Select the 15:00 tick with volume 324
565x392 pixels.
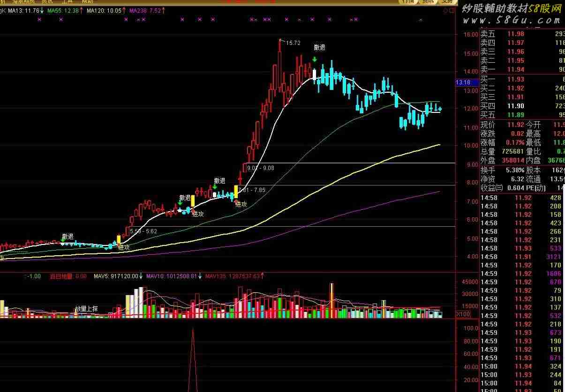point(522,366)
